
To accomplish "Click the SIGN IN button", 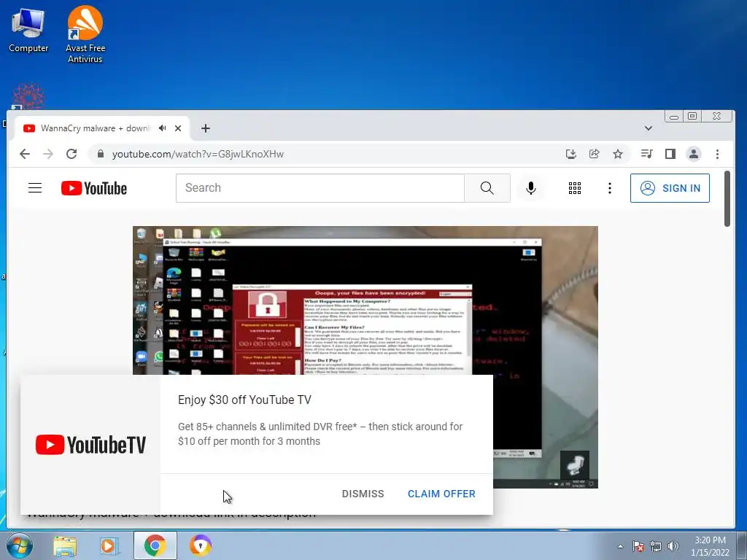I will [x=670, y=188].
